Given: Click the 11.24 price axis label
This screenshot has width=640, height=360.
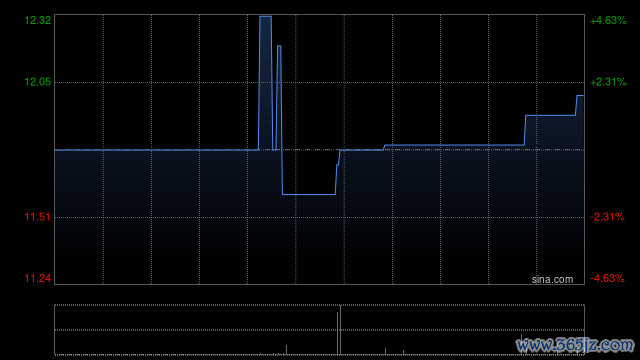Looking at the screenshot, I should click(38, 278).
